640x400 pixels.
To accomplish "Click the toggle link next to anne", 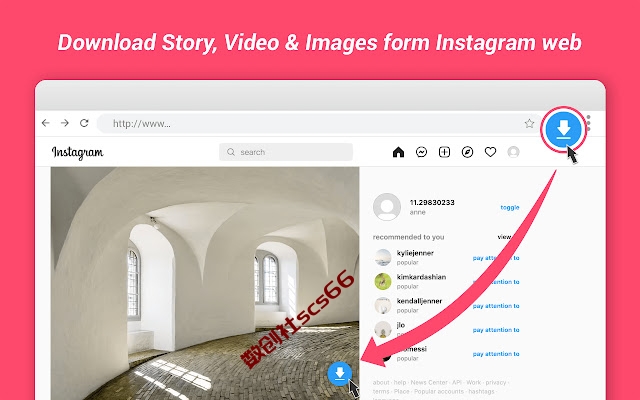I will click(510, 207).
